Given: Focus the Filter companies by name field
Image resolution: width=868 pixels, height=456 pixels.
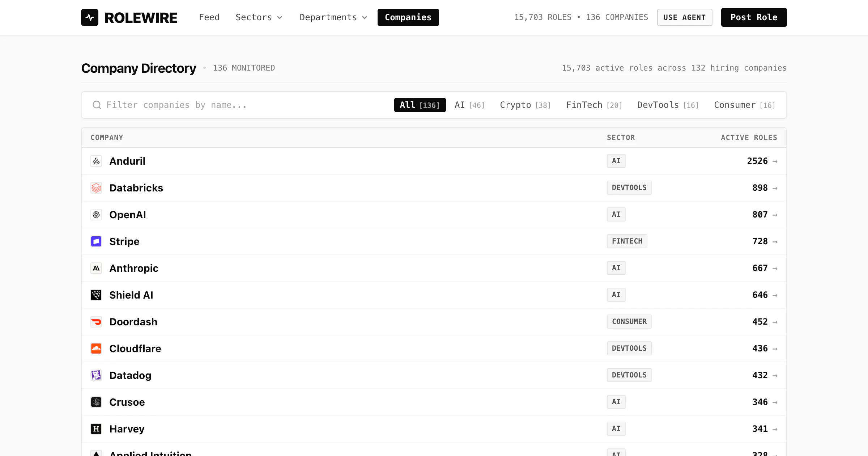Looking at the screenshot, I should coord(239,105).
